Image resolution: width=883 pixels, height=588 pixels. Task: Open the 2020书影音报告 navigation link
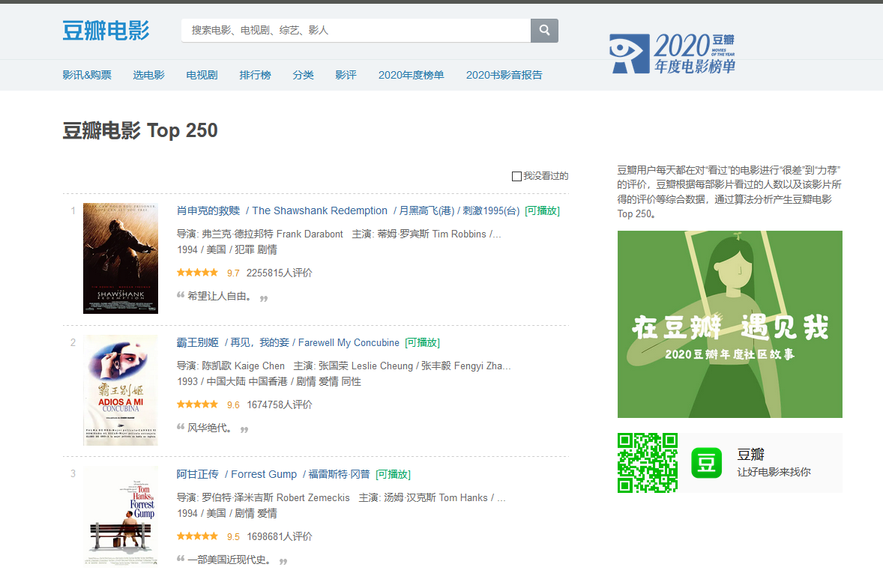[504, 75]
